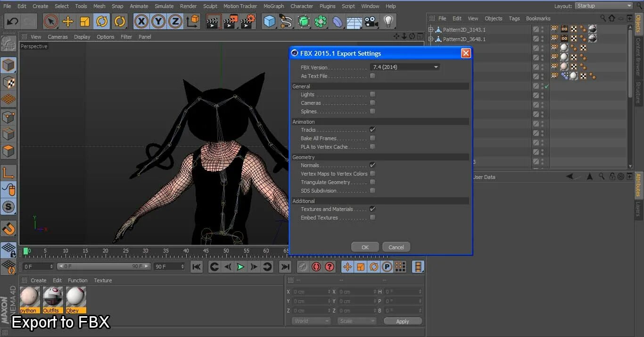This screenshot has width=644, height=337.
Task: Expand the Pattern2D_3143.1 object tree
Action: pyautogui.click(x=430, y=30)
